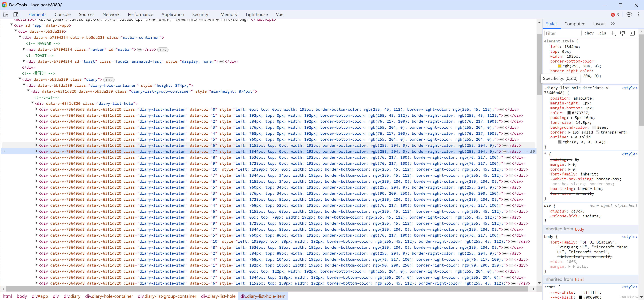Viewport: 644px width, 300px height.
Task: Open the Security tab
Action: coord(200,15)
